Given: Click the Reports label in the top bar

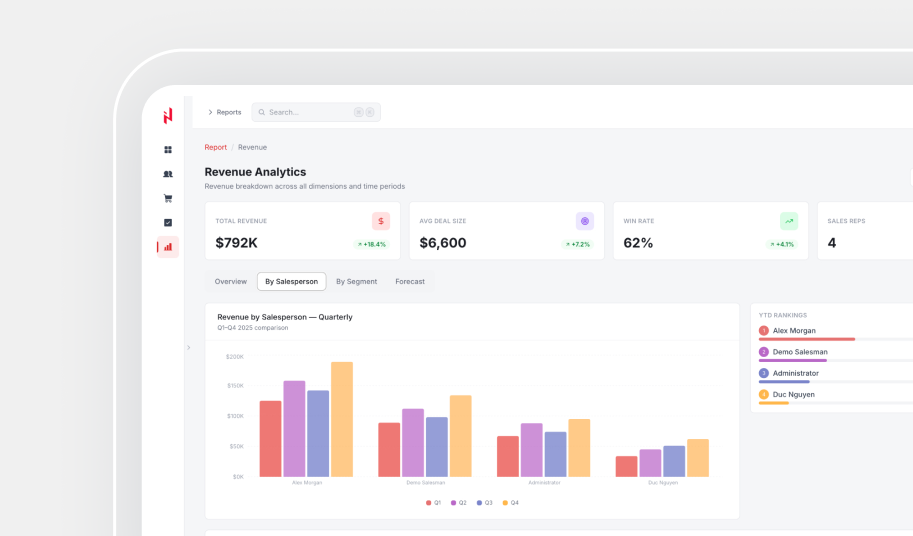Looking at the screenshot, I should click(229, 112).
